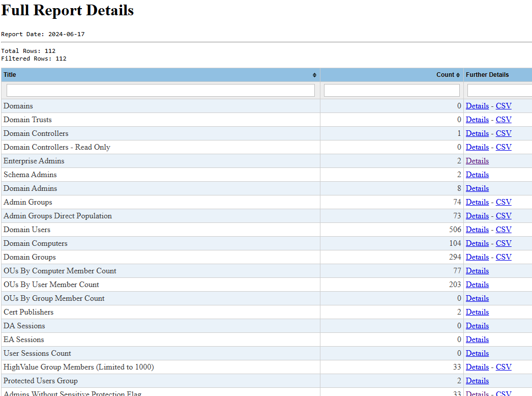Open Details for Cert Publishers

pyautogui.click(x=477, y=312)
